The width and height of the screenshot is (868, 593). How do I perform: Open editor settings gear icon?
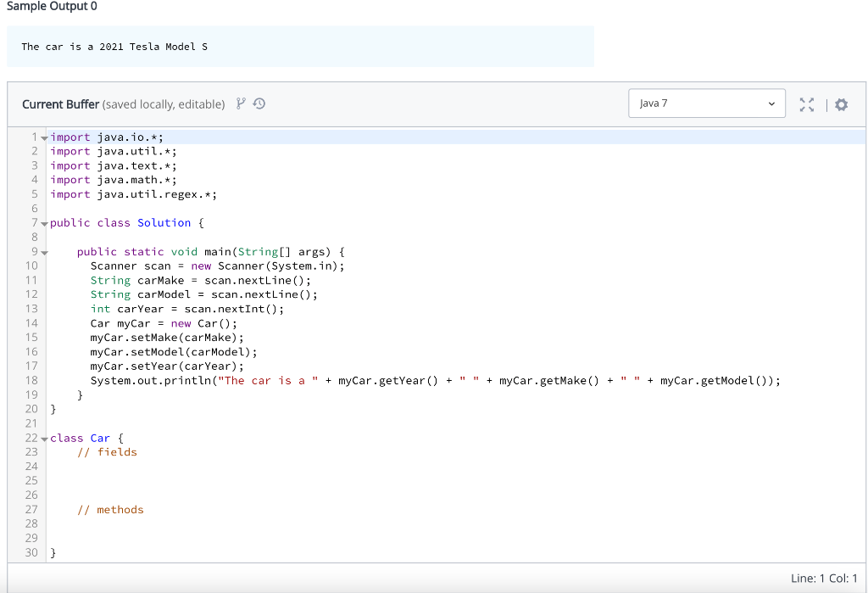click(842, 104)
